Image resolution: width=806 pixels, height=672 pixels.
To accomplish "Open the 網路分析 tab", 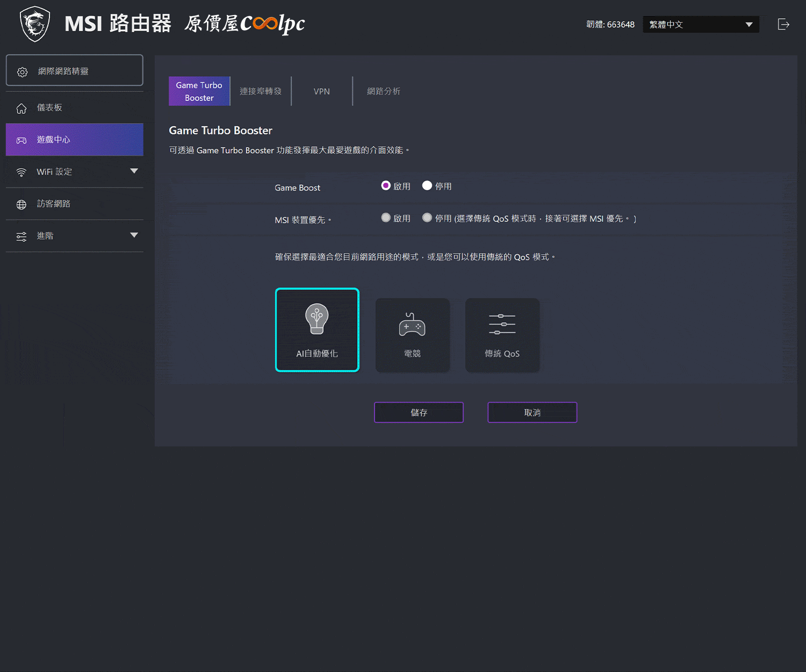I will 384,91.
